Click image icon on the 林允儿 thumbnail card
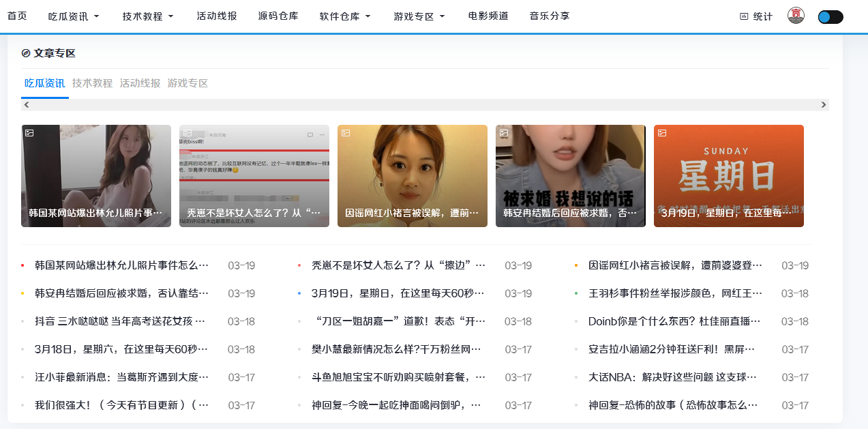This screenshot has height=429, width=868. [x=29, y=133]
